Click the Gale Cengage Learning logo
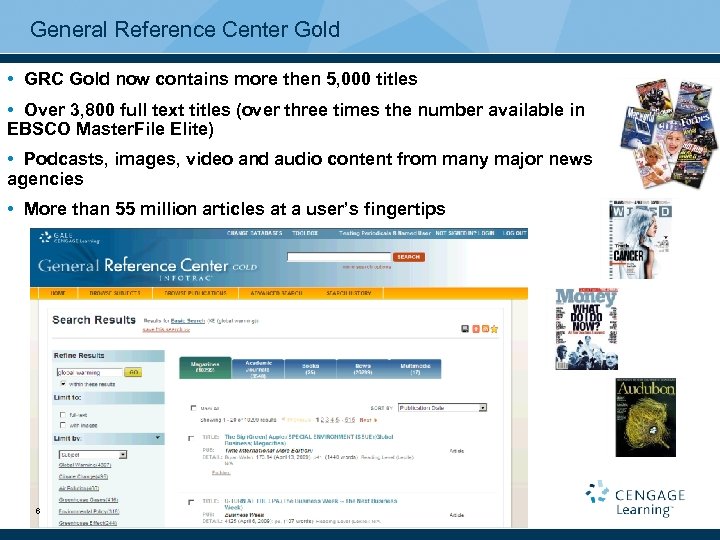Screen dimensions: 720x540 [x=69, y=237]
